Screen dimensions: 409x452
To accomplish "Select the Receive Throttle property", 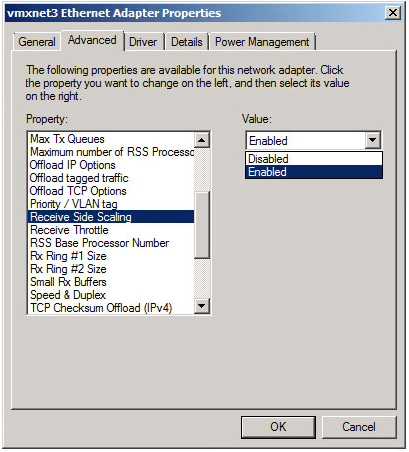I will pos(111,230).
